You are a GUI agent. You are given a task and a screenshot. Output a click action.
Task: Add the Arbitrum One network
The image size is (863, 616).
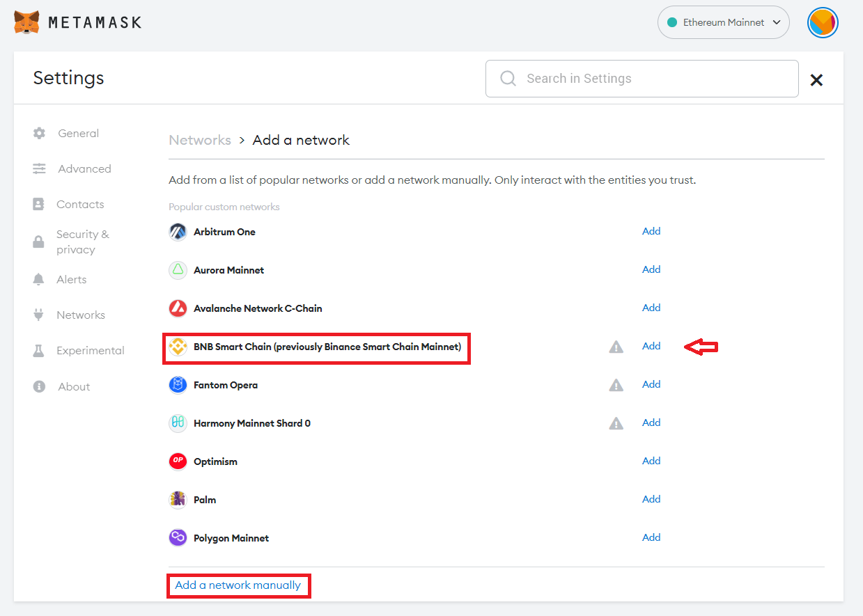[651, 231]
